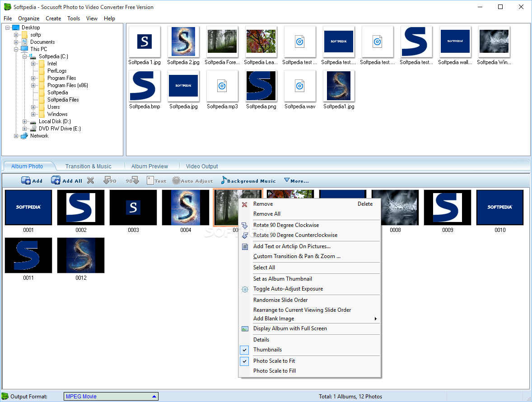Open the Output Format combo box
The image size is (532, 402).
point(111,396)
